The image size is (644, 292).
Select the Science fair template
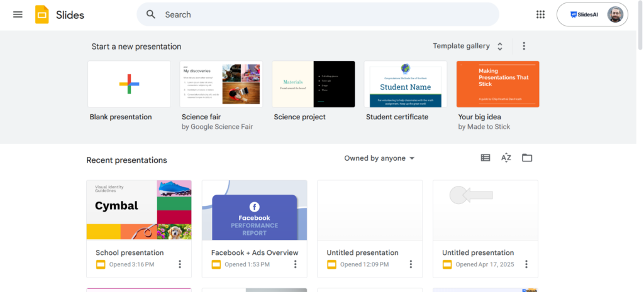pyautogui.click(x=221, y=84)
